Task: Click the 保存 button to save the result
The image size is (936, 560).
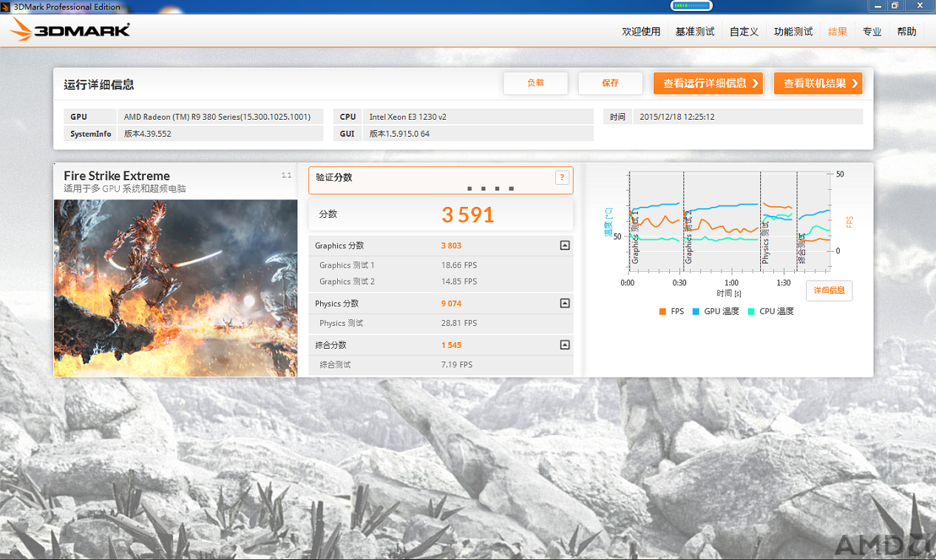Action: pos(610,83)
